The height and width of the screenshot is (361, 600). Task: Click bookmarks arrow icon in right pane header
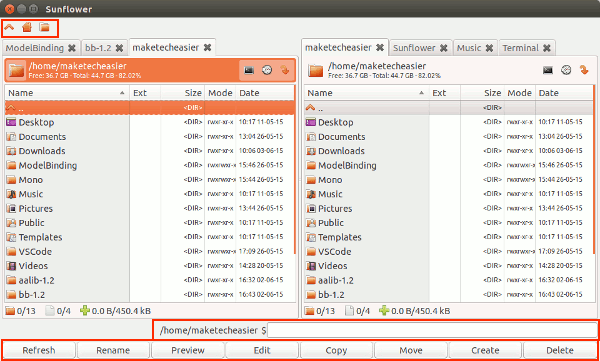point(584,70)
